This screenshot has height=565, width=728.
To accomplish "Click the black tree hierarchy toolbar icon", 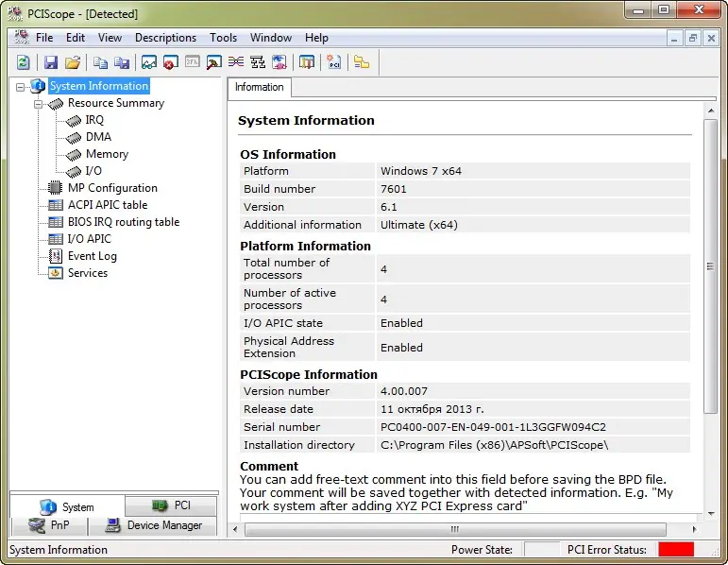I will [258, 62].
